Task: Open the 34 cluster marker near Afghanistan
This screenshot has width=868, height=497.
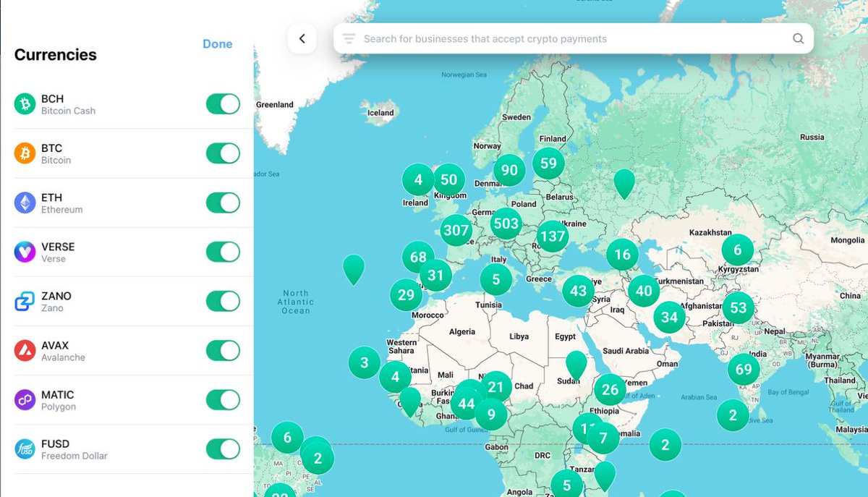Action: click(669, 317)
